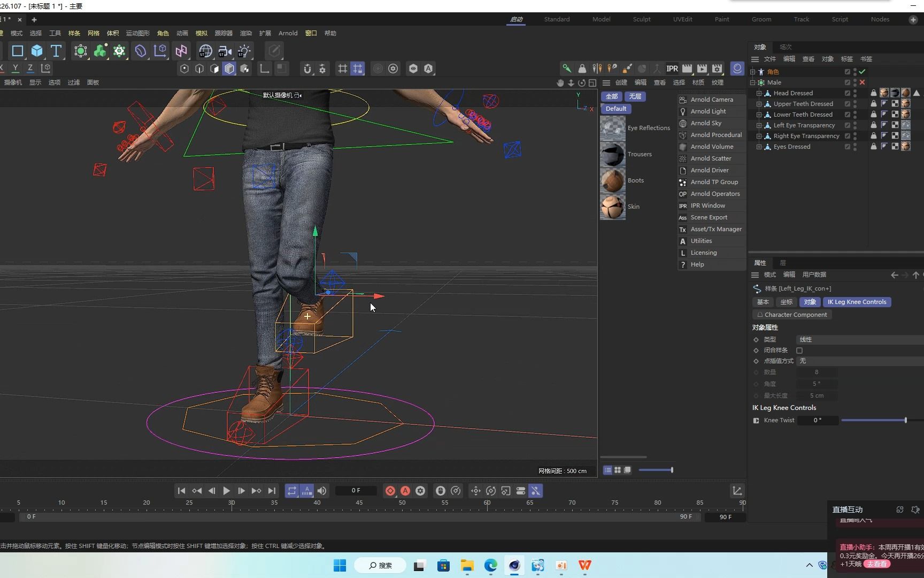The height and width of the screenshot is (578, 924).
Task: Select the Cube primitive tool
Action: pyautogui.click(x=37, y=51)
